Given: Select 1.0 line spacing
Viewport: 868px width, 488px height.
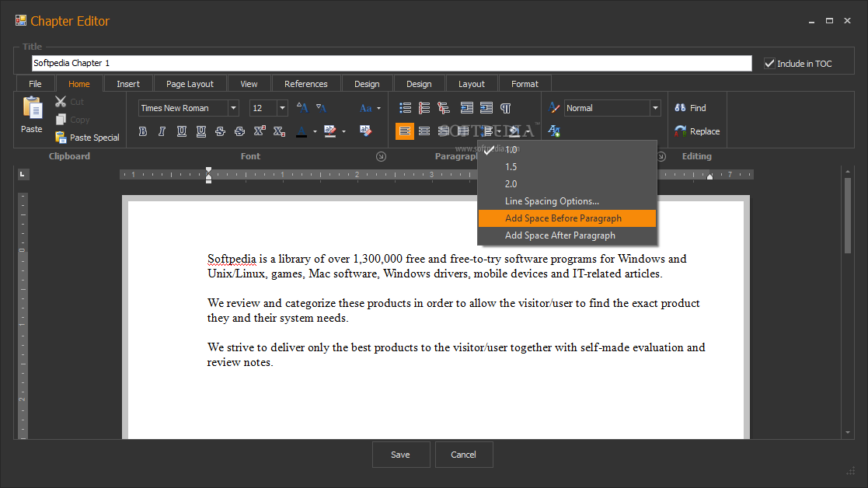Looking at the screenshot, I should (x=566, y=149).
